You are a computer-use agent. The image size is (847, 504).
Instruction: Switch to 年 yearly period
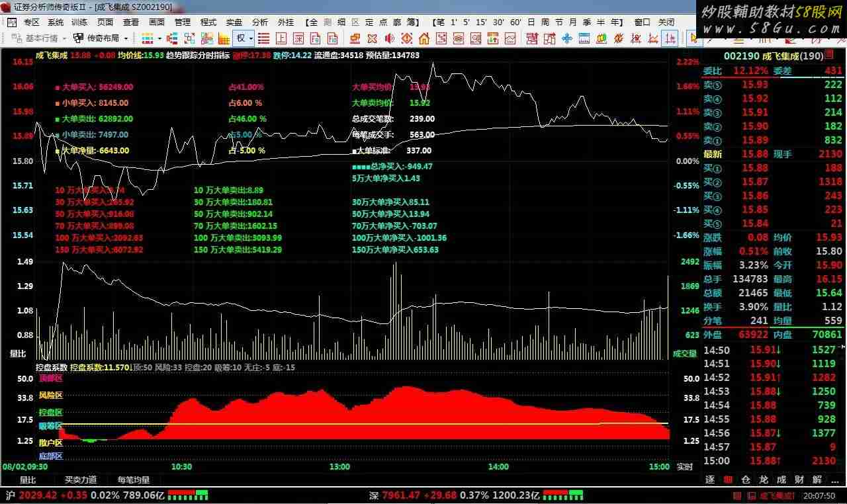pyautogui.click(x=616, y=22)
